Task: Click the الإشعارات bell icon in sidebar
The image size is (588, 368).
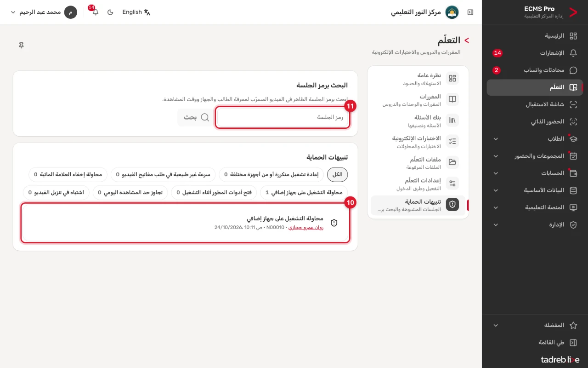Action: pos(573,53)
